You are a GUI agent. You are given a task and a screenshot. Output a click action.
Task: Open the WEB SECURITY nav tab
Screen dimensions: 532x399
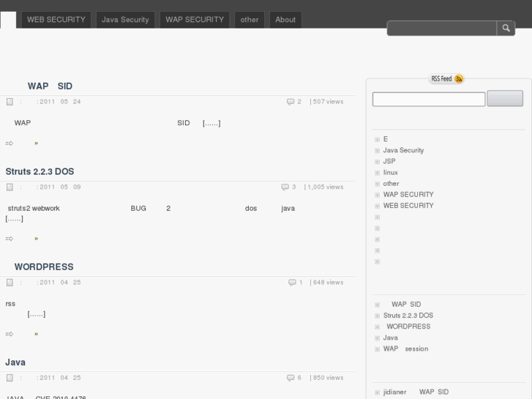click(x=56, y=20)
